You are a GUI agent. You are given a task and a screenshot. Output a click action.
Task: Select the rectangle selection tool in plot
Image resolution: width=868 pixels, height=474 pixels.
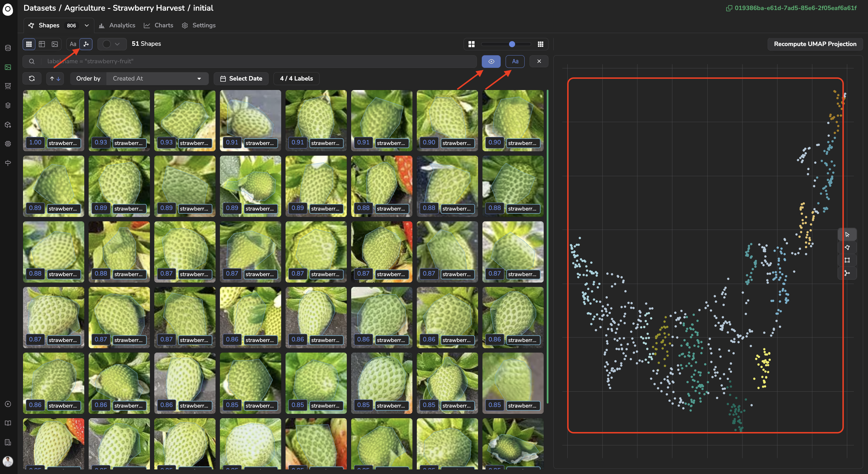coord(847,260)
